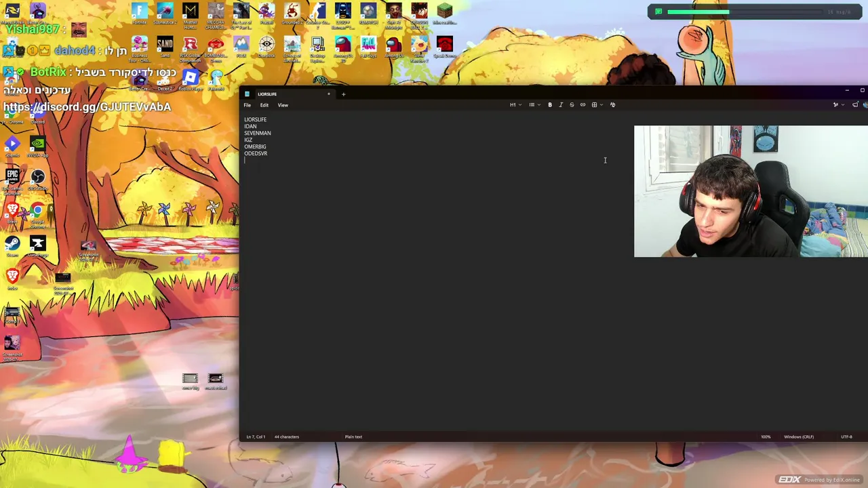868x488 pixels.
Task: Expand the list style dropdown in Notepad
Action: pos(534,105)
